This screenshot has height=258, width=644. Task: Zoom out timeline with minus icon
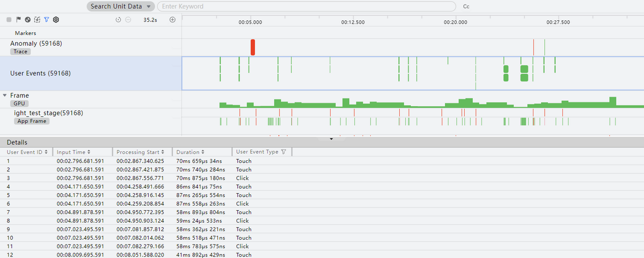[128, 20]
